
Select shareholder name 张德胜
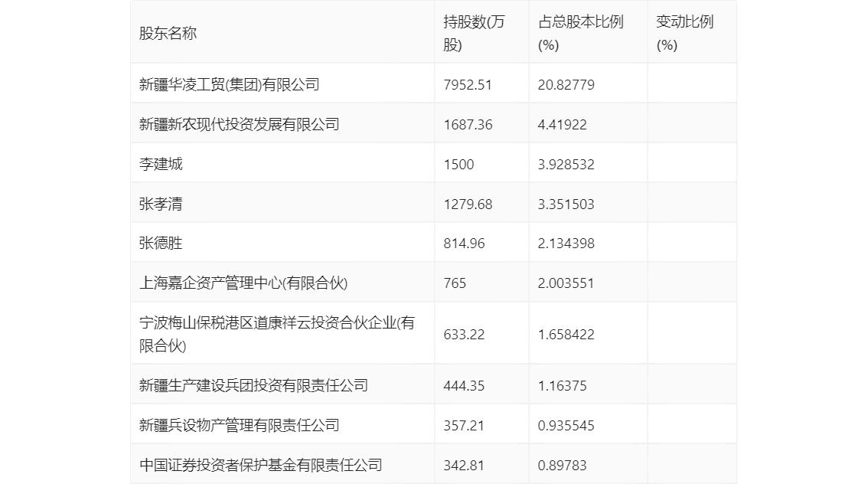161,243
